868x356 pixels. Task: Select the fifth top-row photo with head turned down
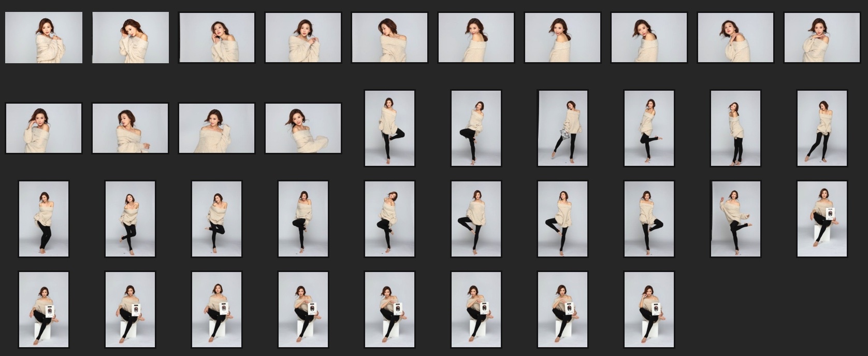tap(389, 38)
